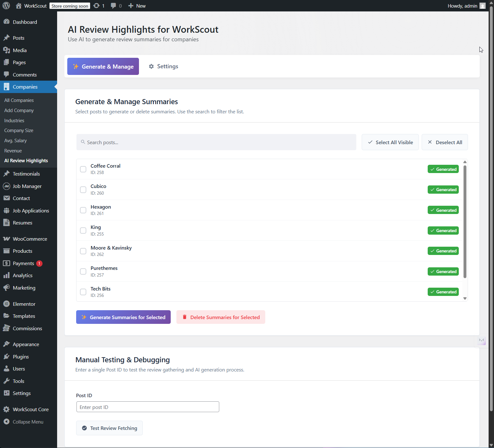Viewport: 494px width, 448px height.
Task: Tick the Purethemes checkbox
Action: point(83,271)
